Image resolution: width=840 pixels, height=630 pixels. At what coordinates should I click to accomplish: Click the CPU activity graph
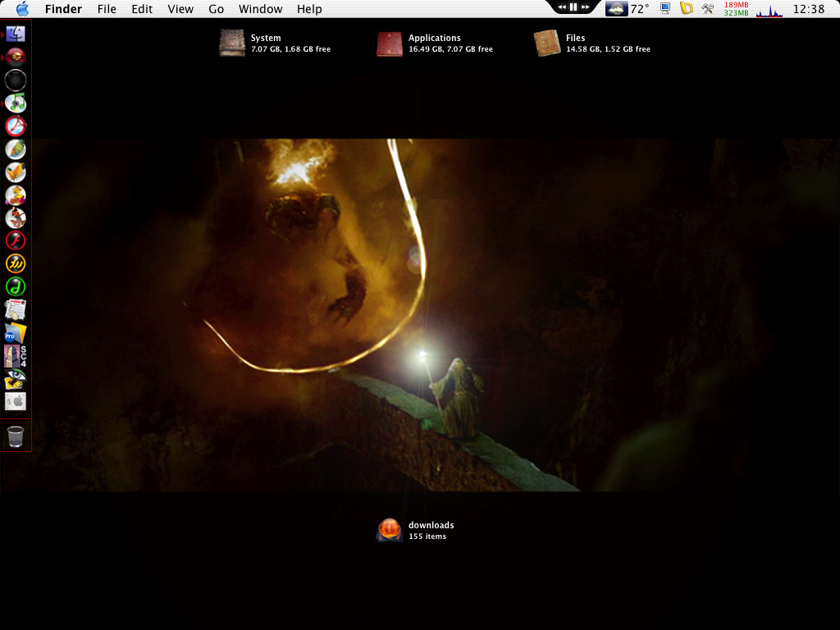coord(769,11)
